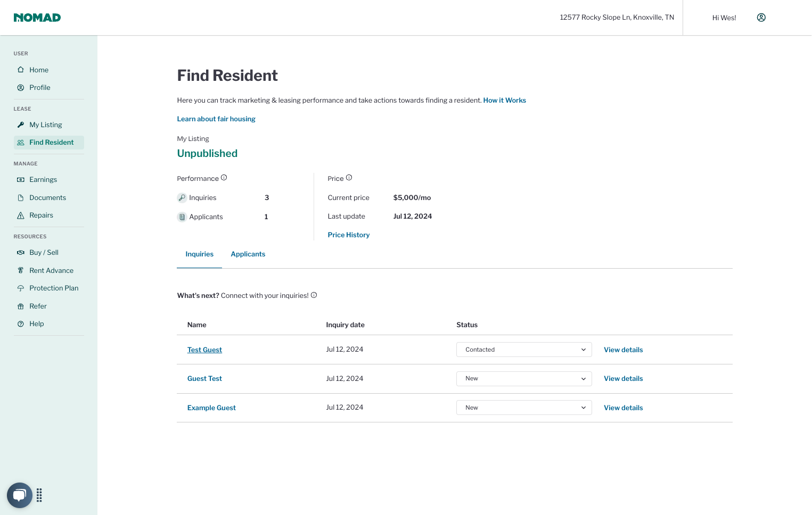
Task: Open Learn about fair housing link
Action: click(216, 119)
